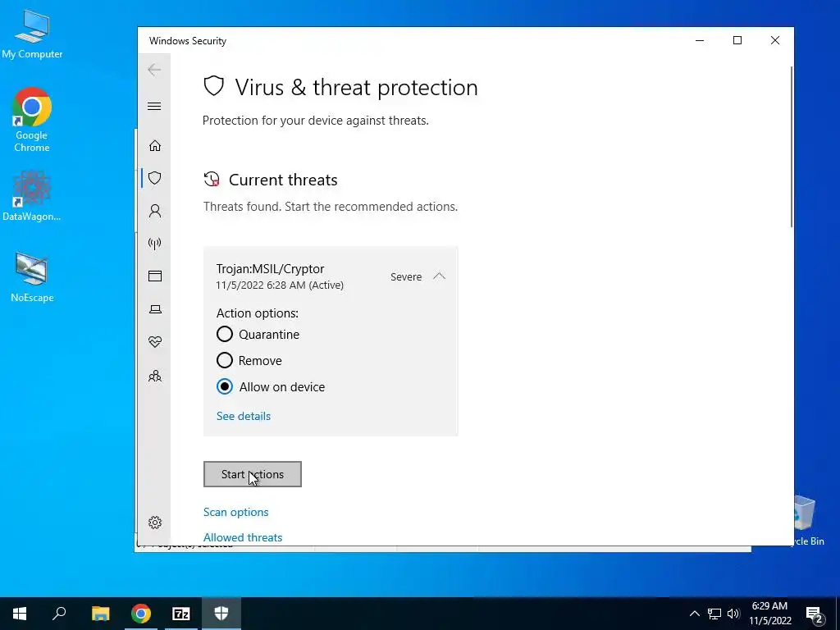Collapse the Trojan:MSIL/Cryptor threat chevron
The image size is (840, 630).
[440, 276]
